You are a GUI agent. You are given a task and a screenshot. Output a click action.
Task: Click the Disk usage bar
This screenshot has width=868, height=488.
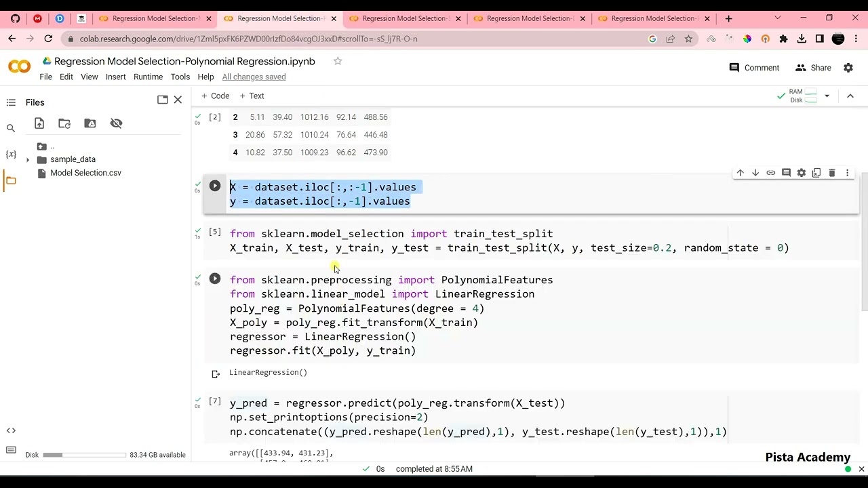coord(84,455)
